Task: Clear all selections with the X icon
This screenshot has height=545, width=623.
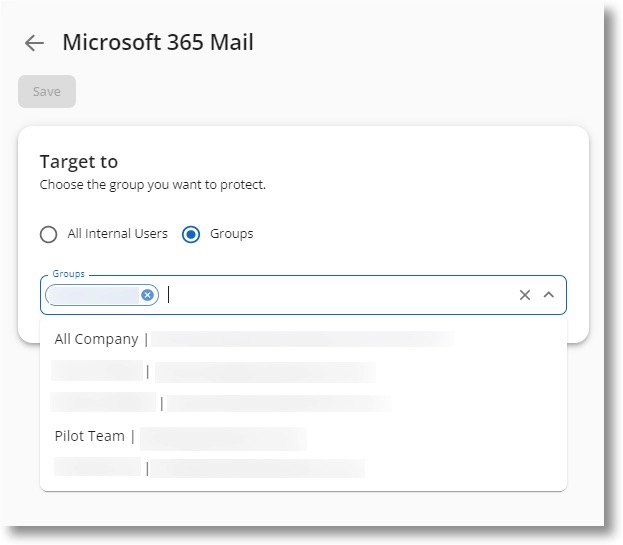Action: [x=524, y=295]
